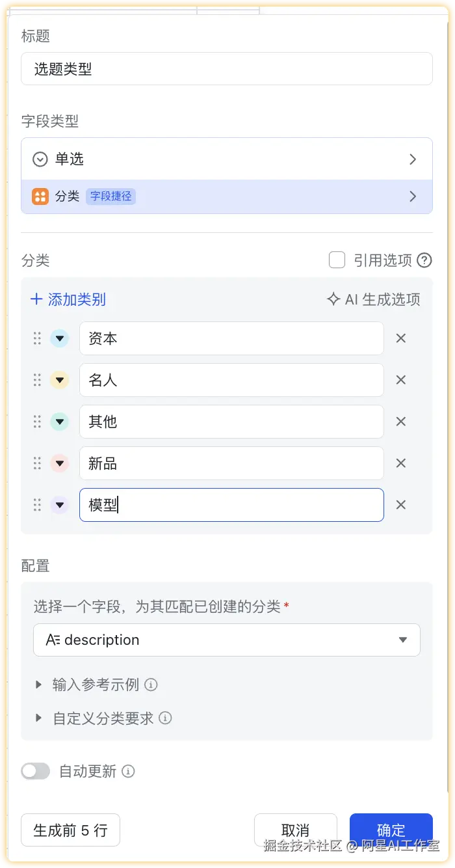The image size is (455, 868).
Task: Toggle the 自动更新 switch
Action: point(36,772)
